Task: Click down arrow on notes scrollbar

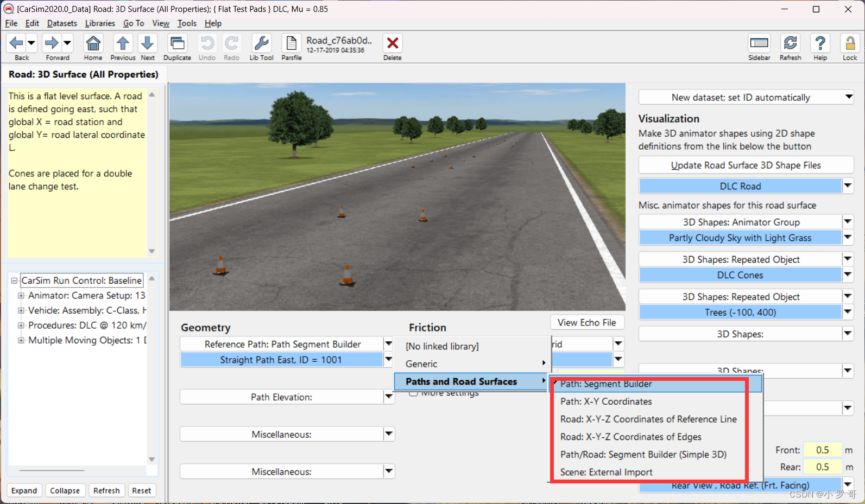Action: coord(152,251)
